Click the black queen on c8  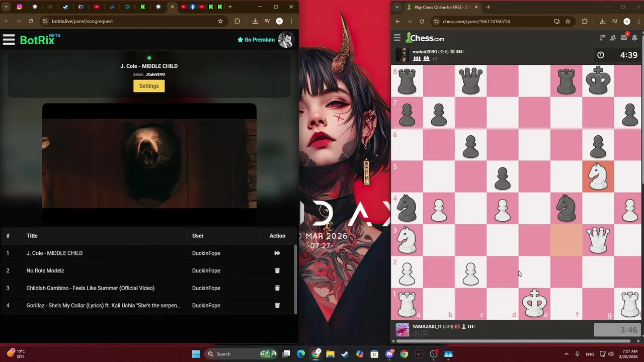point(470,81)
